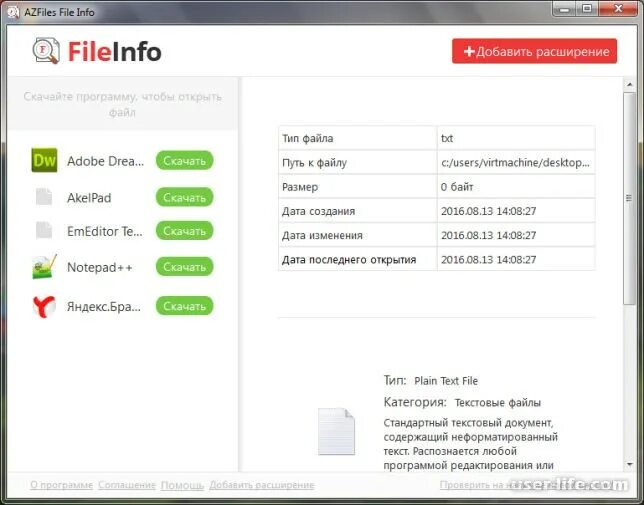Click the FileInfo magnifier logo icon
This screenshot has height=505, width=644.
(x=46, y=51)
